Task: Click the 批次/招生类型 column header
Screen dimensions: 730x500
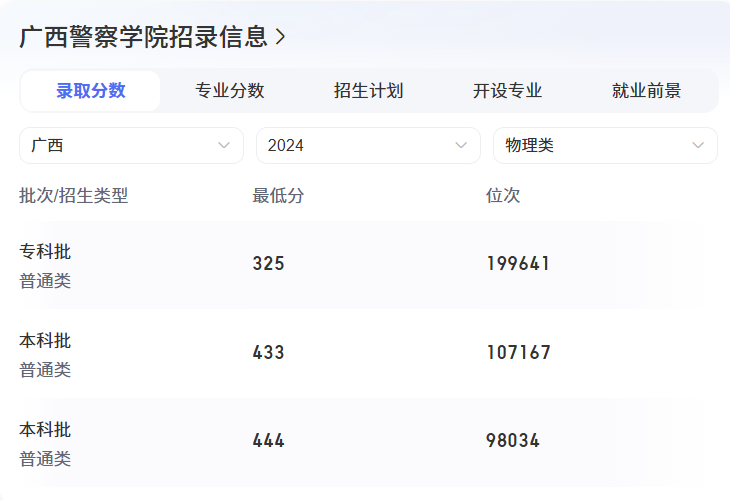Action: pos(74,196)
